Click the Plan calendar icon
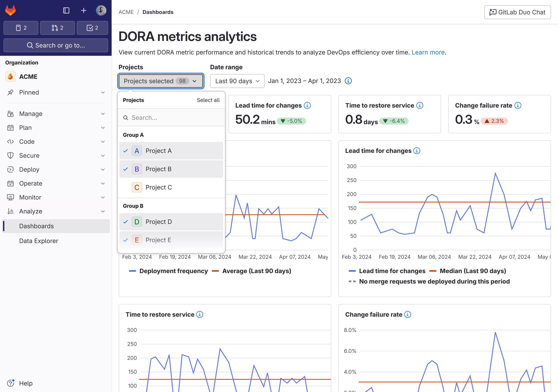The height and width of the screenshot is (392, 558). pyautogui.click(x=10, y=128)
